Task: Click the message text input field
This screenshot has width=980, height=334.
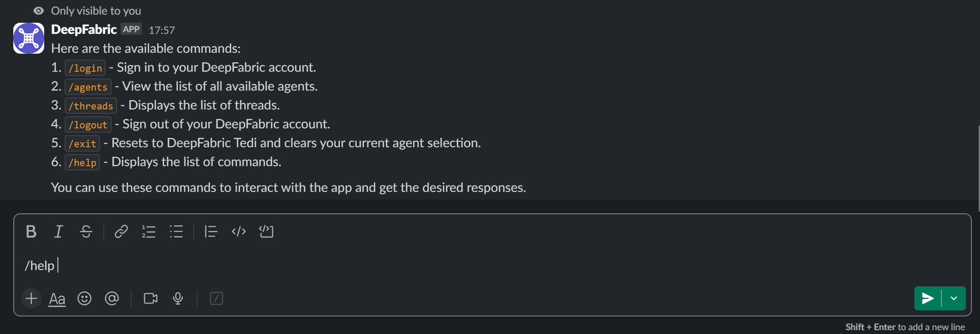Action: coord(429,266)
